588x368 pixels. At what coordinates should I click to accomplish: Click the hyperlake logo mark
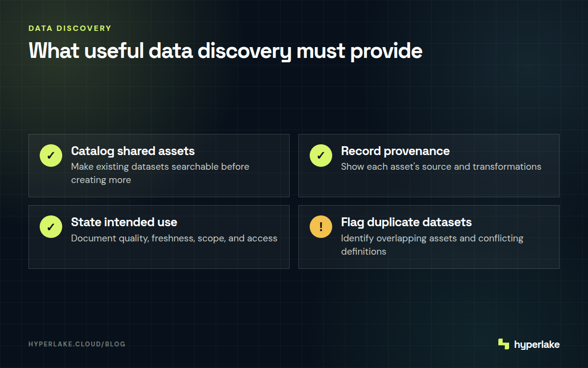coord(503,344)
